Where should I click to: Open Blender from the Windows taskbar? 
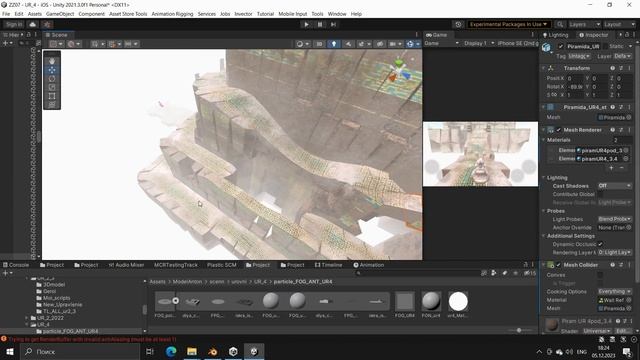point(212,351)
